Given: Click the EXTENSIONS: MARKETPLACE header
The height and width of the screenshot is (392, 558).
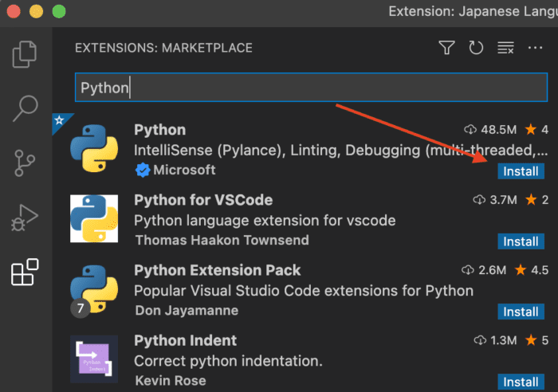Looking at the screenshot, I should (x=163, y=48).
